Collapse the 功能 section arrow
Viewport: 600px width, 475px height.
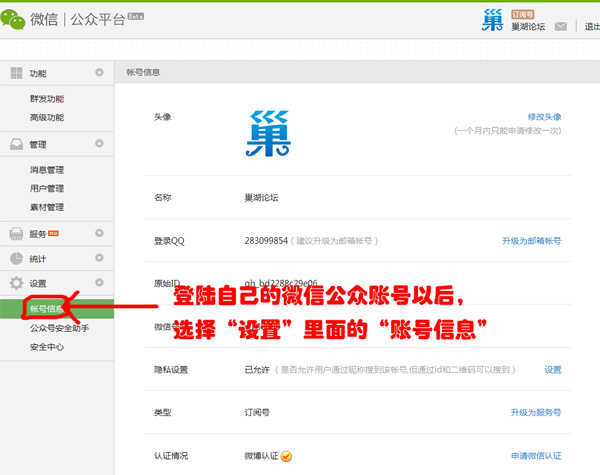(99, 72)
